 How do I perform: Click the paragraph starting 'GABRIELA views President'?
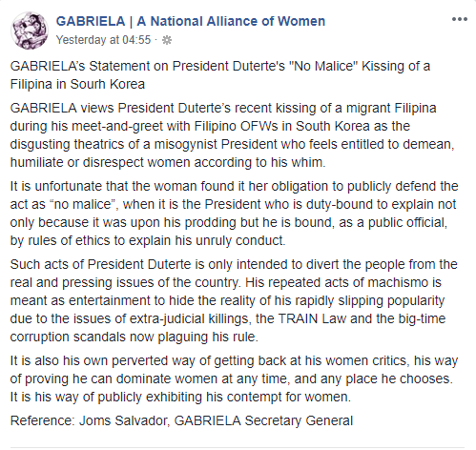click(233, 135)
